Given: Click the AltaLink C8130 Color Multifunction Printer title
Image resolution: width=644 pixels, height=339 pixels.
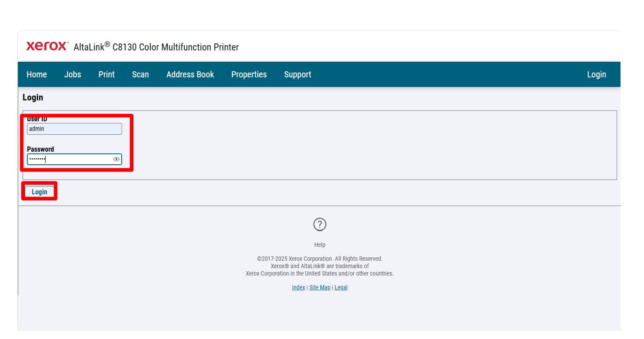Looking at the screenshot, I should [156, 47].
